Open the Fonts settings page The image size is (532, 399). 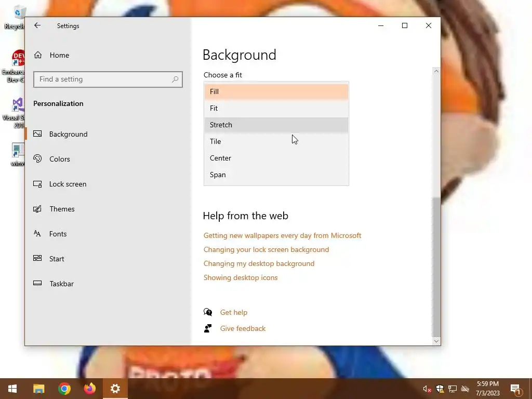(108, 234)
